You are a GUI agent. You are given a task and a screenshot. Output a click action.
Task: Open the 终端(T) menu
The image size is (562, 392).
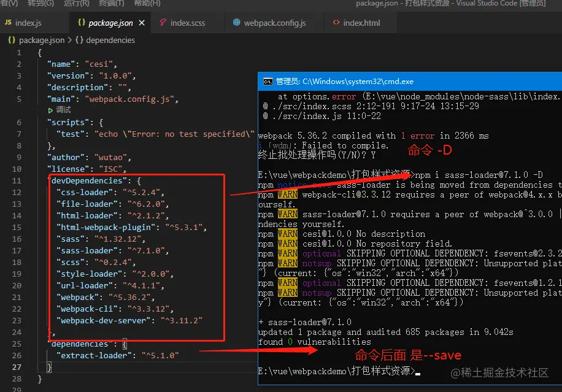112,3
